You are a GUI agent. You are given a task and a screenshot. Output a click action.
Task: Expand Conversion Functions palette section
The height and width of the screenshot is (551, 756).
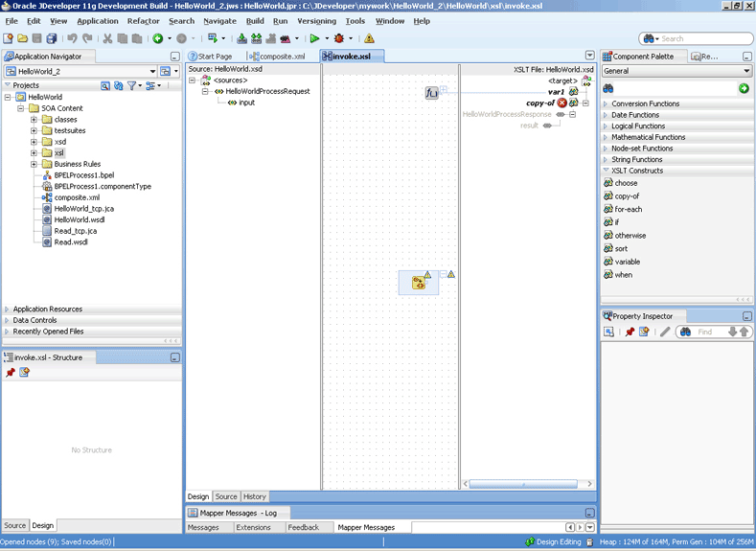click(606, 103)
